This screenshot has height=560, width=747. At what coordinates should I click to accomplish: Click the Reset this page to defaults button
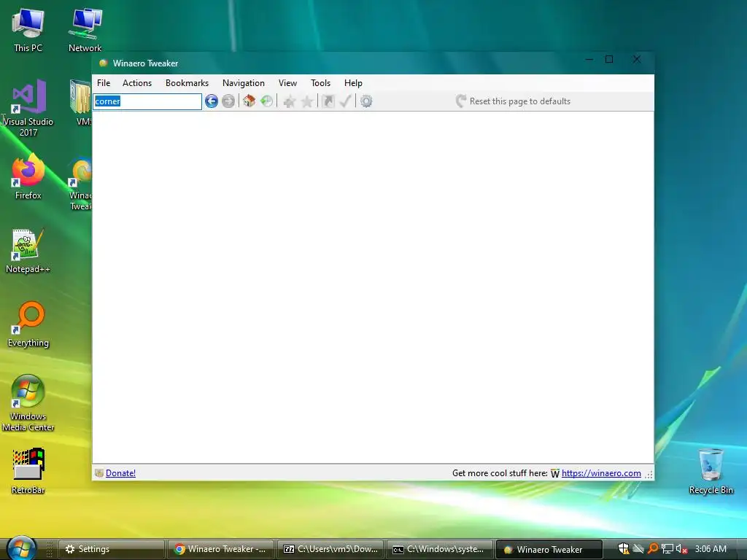(513, 101)
